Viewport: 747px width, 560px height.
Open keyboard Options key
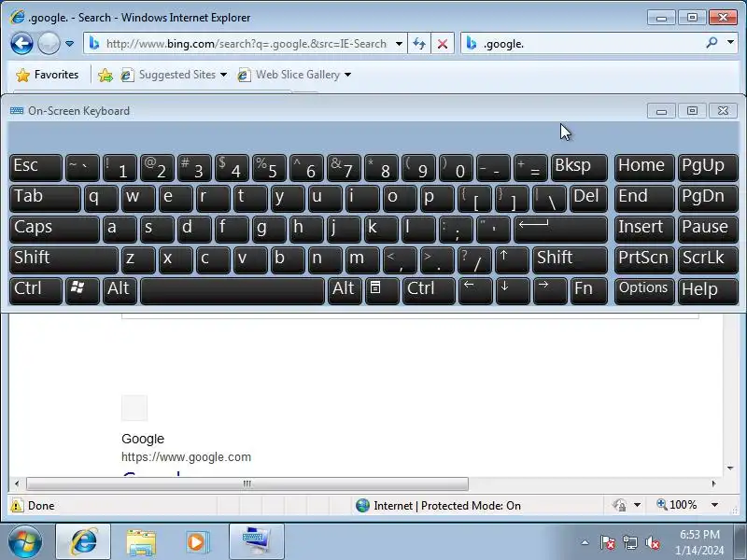644,291
